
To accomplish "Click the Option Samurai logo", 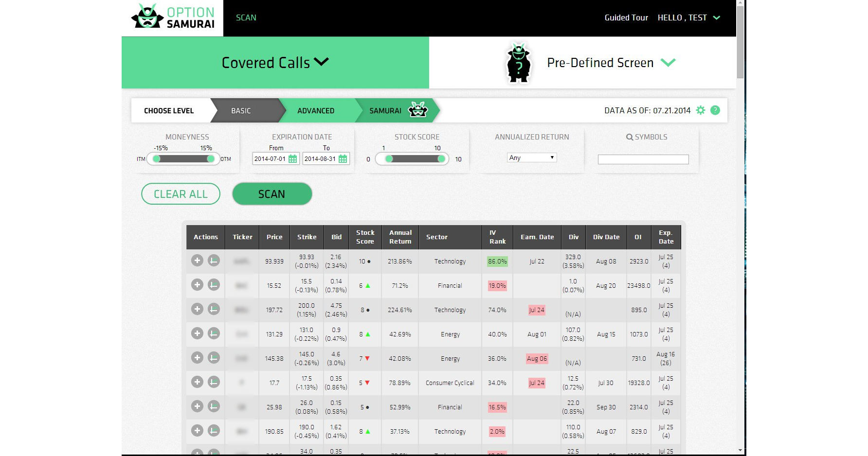I will click(173, 18).
